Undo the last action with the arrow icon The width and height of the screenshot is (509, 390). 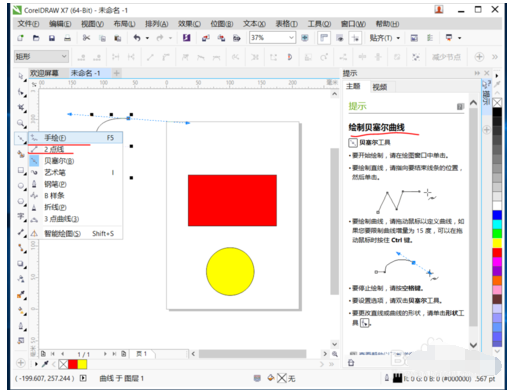coord(137,38)
